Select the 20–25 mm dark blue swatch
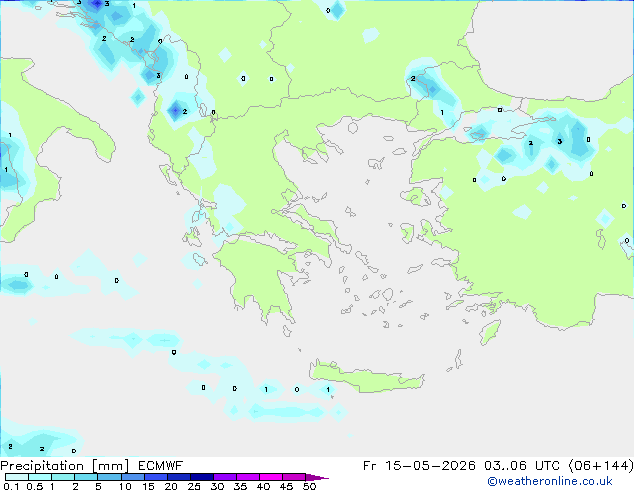Image resolution: width=634 pixels, height=490 pixels. coord(179,477)
